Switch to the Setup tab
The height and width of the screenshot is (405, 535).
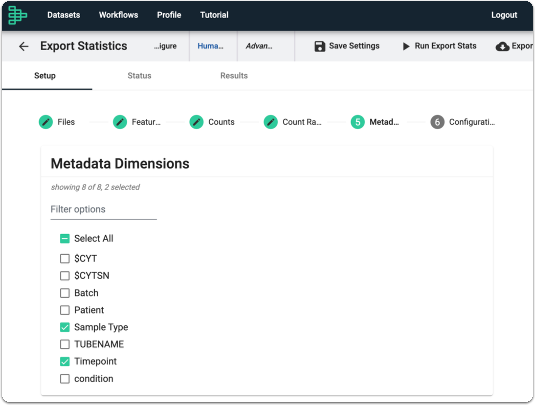click(45, 76)
